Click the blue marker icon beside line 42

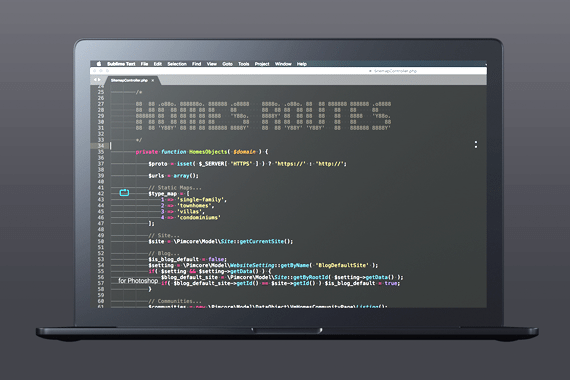(124, 193)
